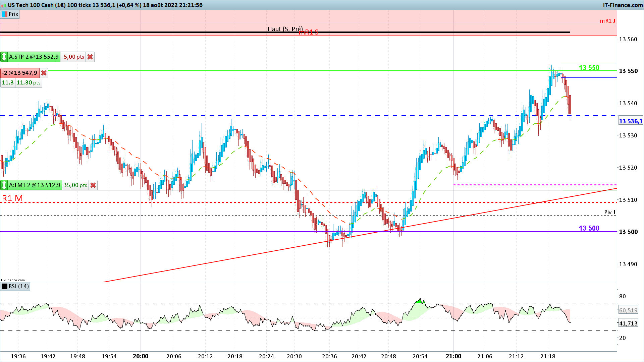Click the current price tag 13 536,1
The width and height of the screenshot is (644, 362).
[630, 121]
